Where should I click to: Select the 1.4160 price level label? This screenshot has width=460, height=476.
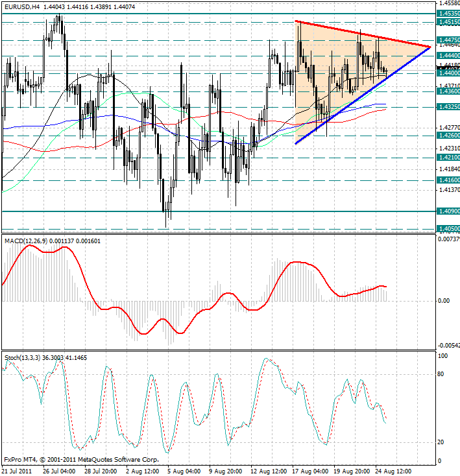[x=448, y=180]
